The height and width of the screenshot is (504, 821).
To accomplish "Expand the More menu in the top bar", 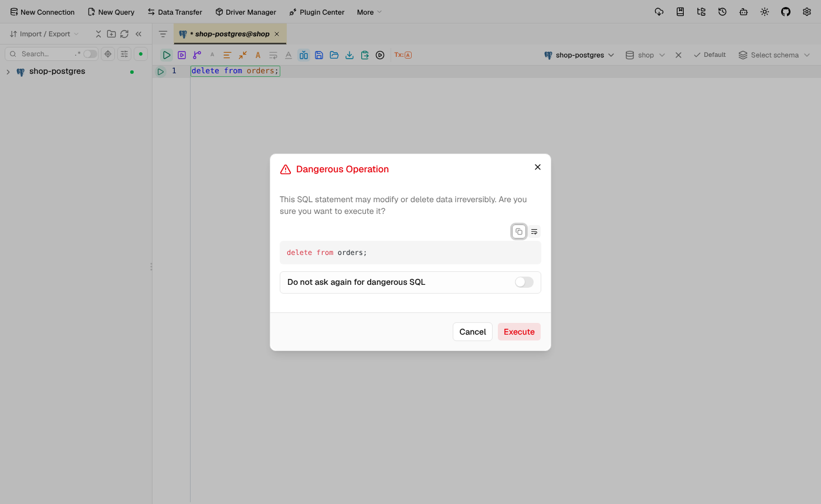I will pos(369,12).
